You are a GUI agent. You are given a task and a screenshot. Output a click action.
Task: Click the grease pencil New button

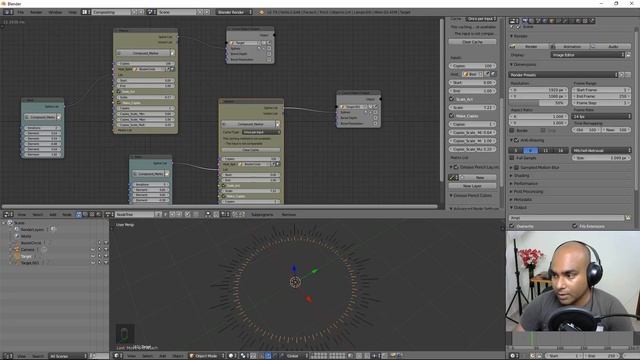tap(480, 178)
